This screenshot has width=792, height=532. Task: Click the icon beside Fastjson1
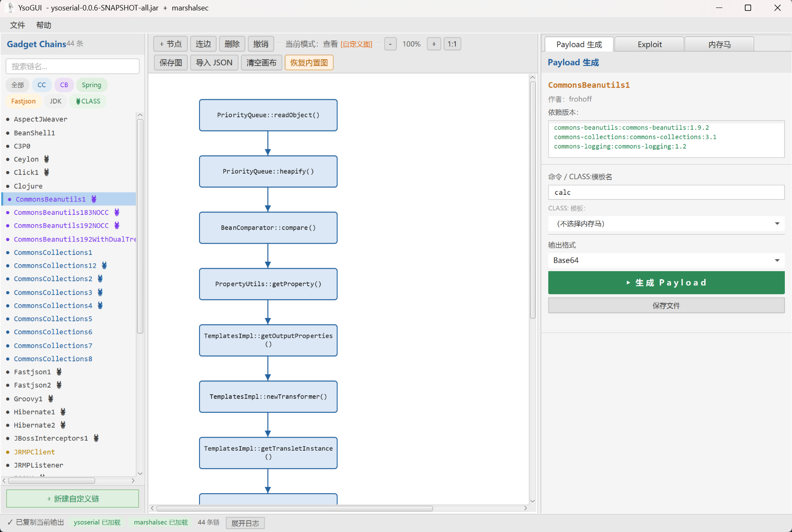point(59,371)
